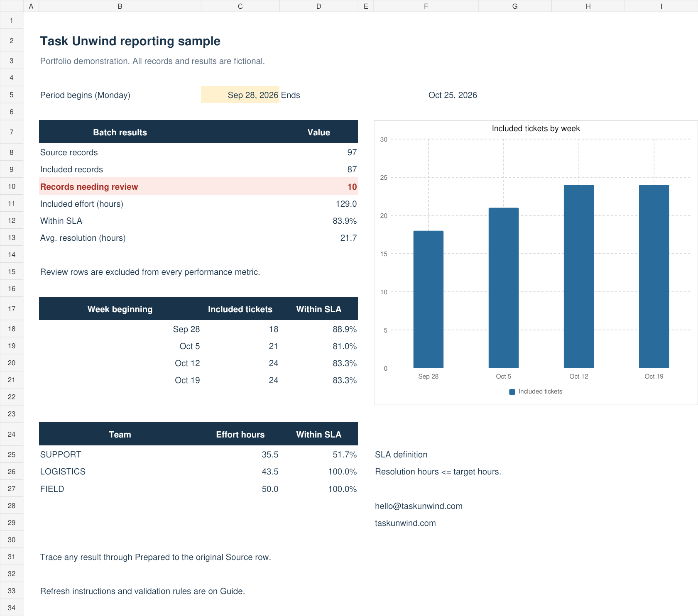The width and height of the screenshot is (698, 616).
Task: Click the Oct 12 week cell in table
Action: 120,363
